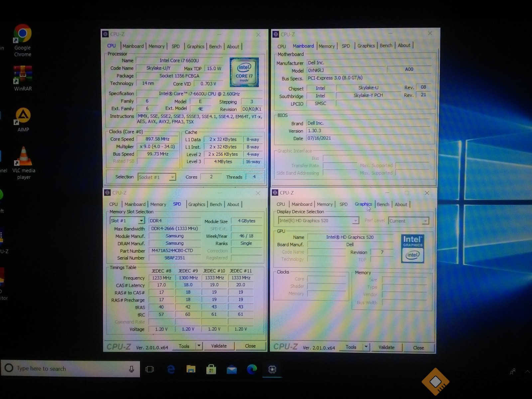Open VLC media player shortcut
Image resolution: width=532 pixels, height=399 pixels.
tap(24, 163)
